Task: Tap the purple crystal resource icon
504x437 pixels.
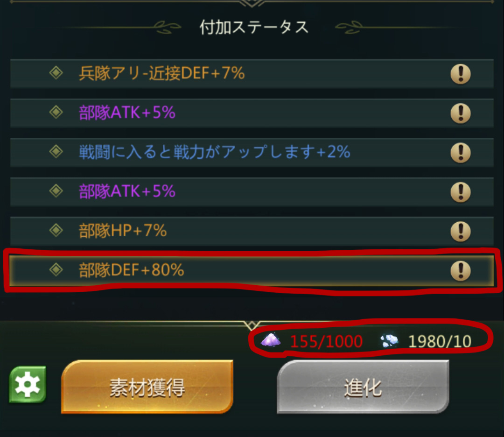Action: 271,340
